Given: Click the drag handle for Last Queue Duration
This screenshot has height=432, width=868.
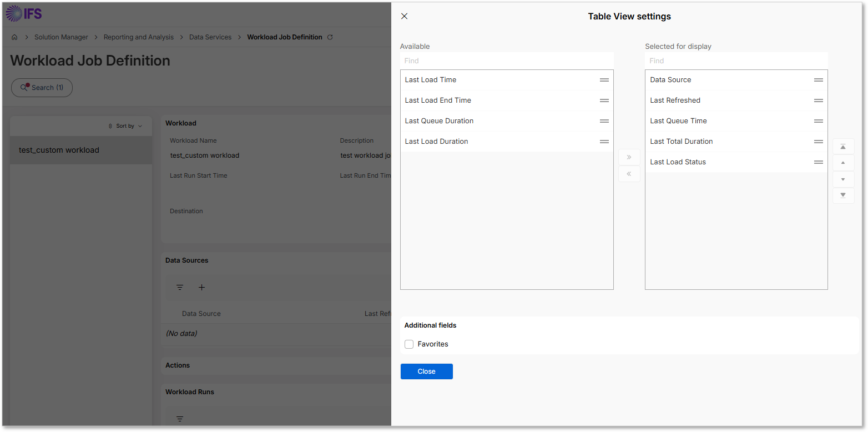Looking at the screenshot, I should (604, 121).
